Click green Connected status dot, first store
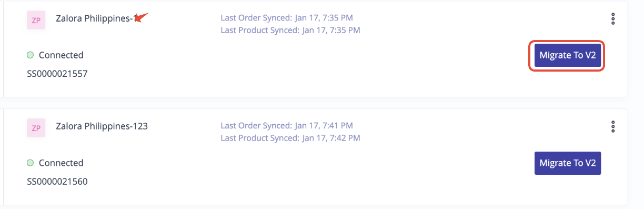The width and height of the screenshot is (644, 209). [30, 55]
